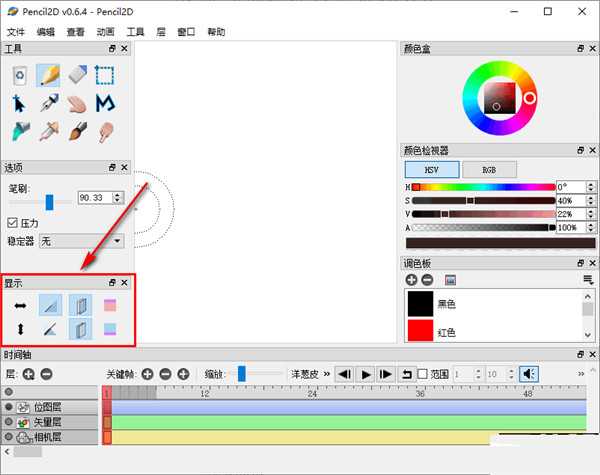Toggle the 压力 pressure checkbox
The image size is (600, 475).
12,223
